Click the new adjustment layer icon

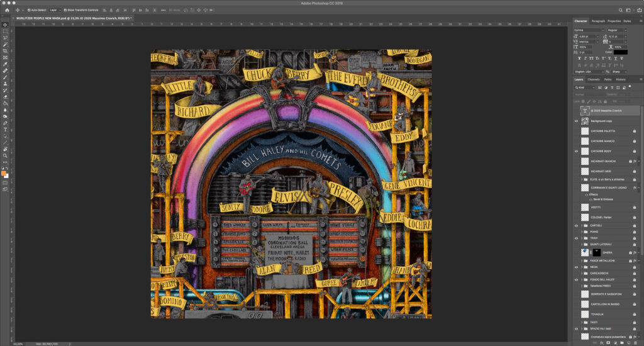(615, 343)
